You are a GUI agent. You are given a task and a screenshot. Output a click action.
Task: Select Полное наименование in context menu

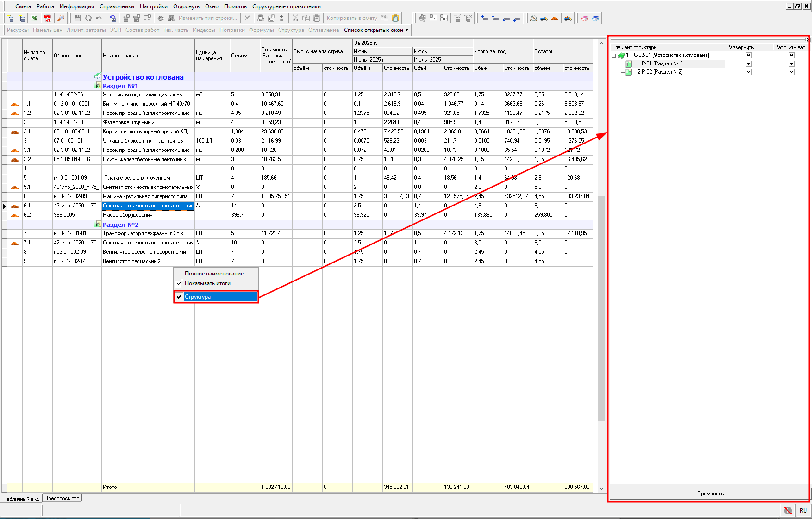[x=214, y=274]
